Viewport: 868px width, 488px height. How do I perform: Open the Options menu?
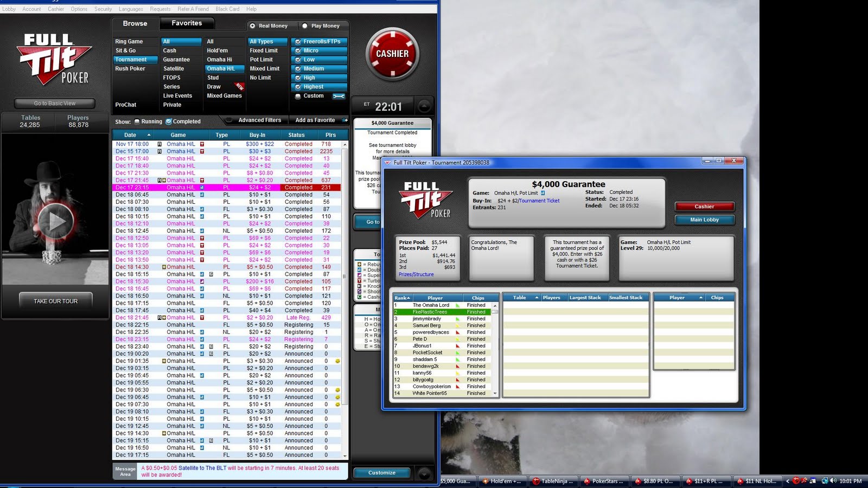click(79, 9)
